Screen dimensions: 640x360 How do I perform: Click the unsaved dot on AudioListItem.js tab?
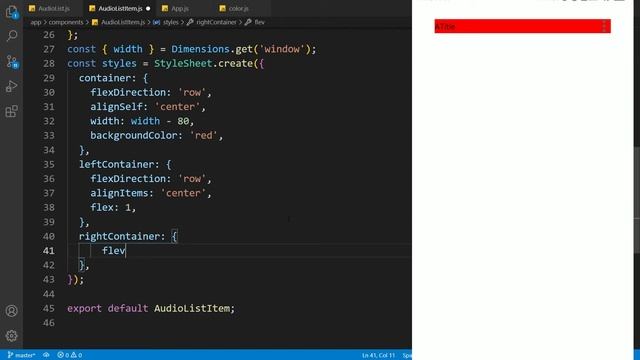click(148, 9)
